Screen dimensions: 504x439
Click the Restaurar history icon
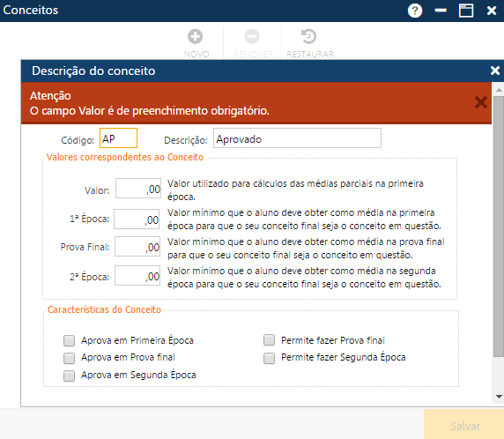tap(309, 36)
